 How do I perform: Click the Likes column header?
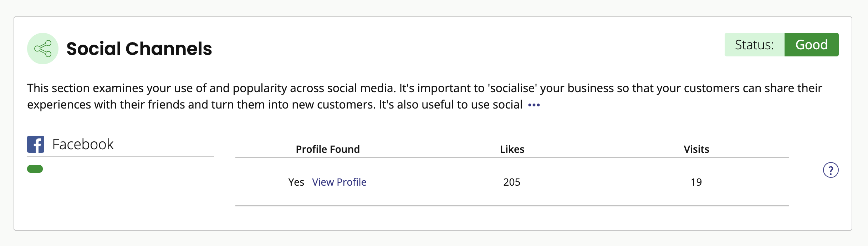512,149
